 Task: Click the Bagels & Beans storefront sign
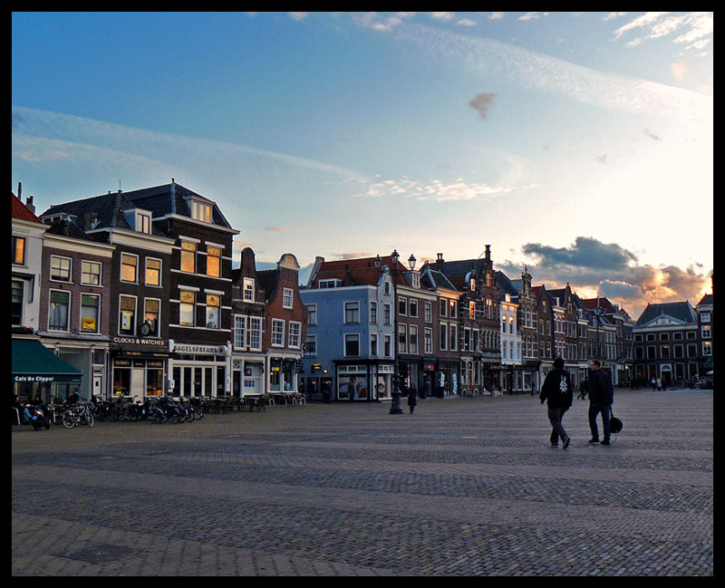coord(198,349)
